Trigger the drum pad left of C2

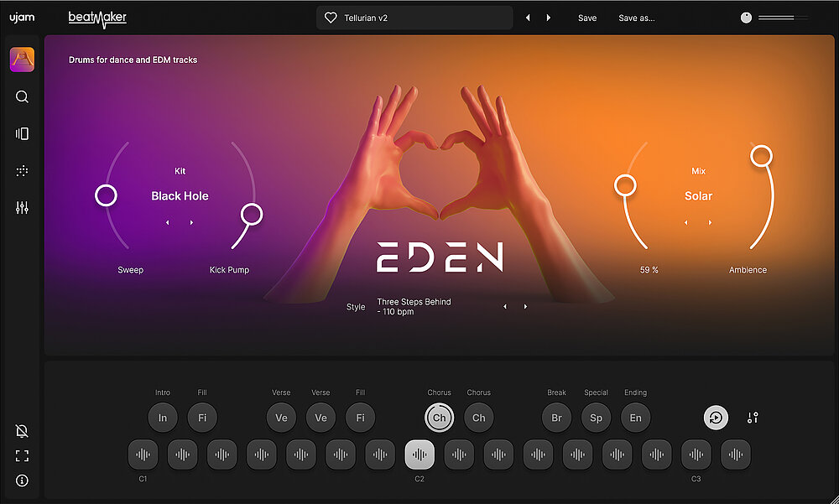tap(380, 455)
